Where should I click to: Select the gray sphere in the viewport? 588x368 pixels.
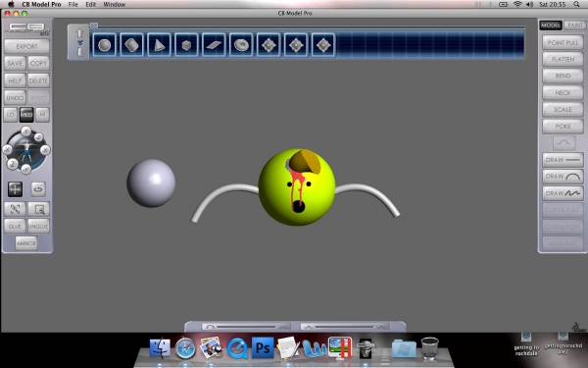[x=151, y=183]
